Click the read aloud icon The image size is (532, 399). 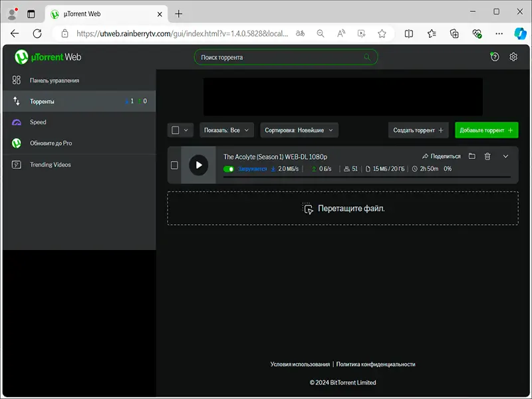coord(341,34)
